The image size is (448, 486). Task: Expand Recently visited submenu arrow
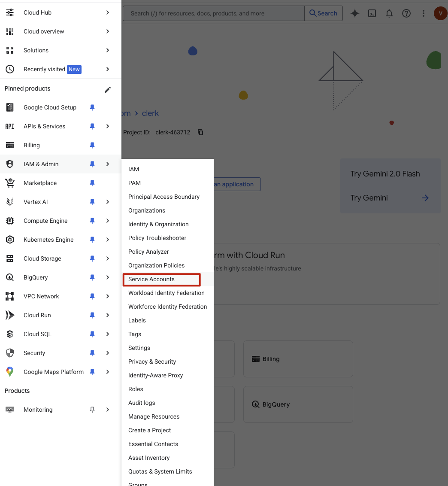[108, 69]
